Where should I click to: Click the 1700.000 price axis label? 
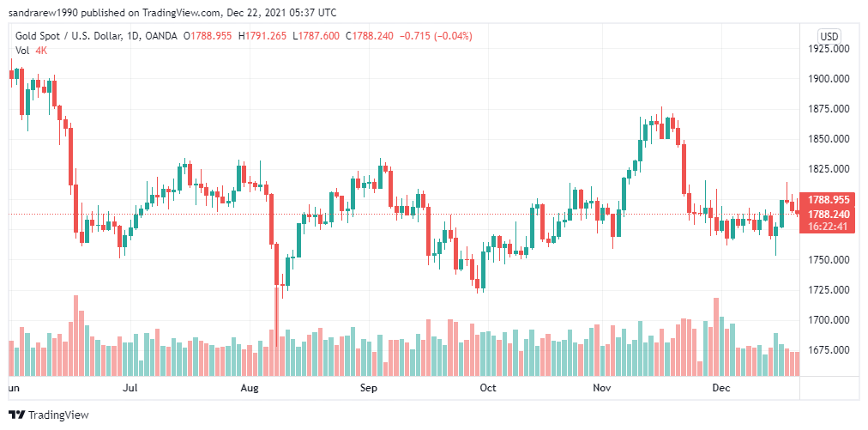[829, 320]
